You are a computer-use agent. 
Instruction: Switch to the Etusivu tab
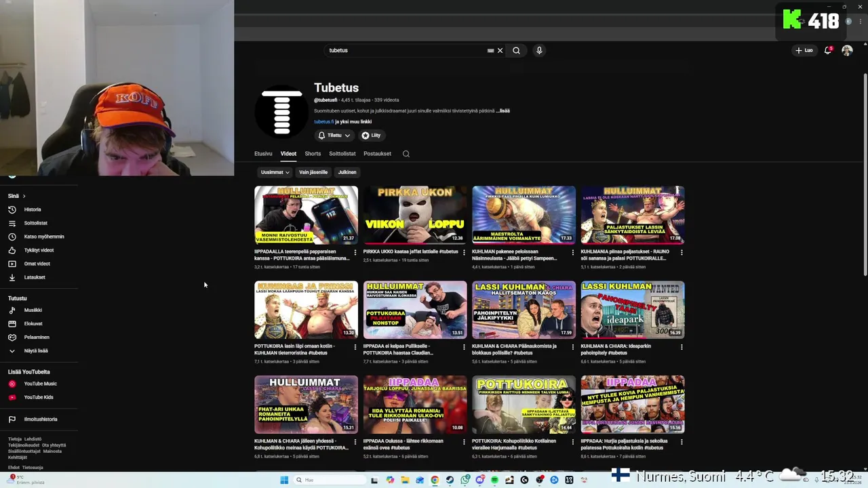(x=263, y=154)
